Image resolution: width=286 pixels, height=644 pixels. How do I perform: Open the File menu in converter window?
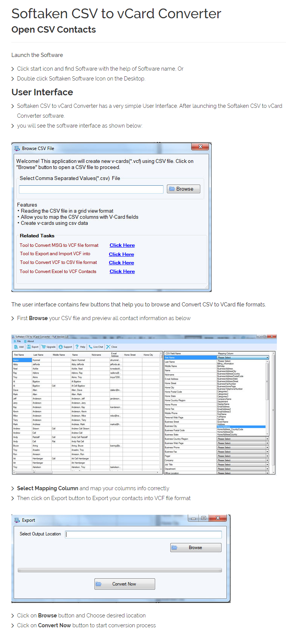pos(17,341)
